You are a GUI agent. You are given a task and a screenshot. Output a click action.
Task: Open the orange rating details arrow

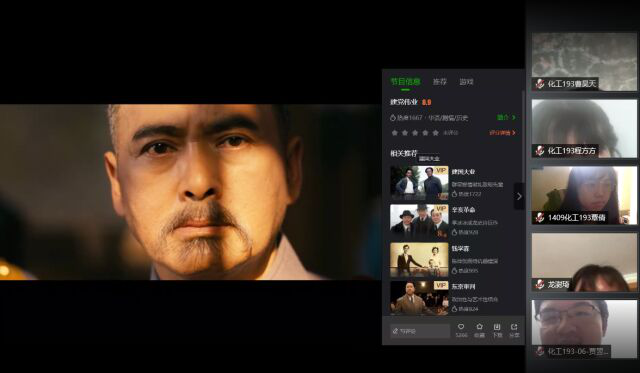pos(502,133)
